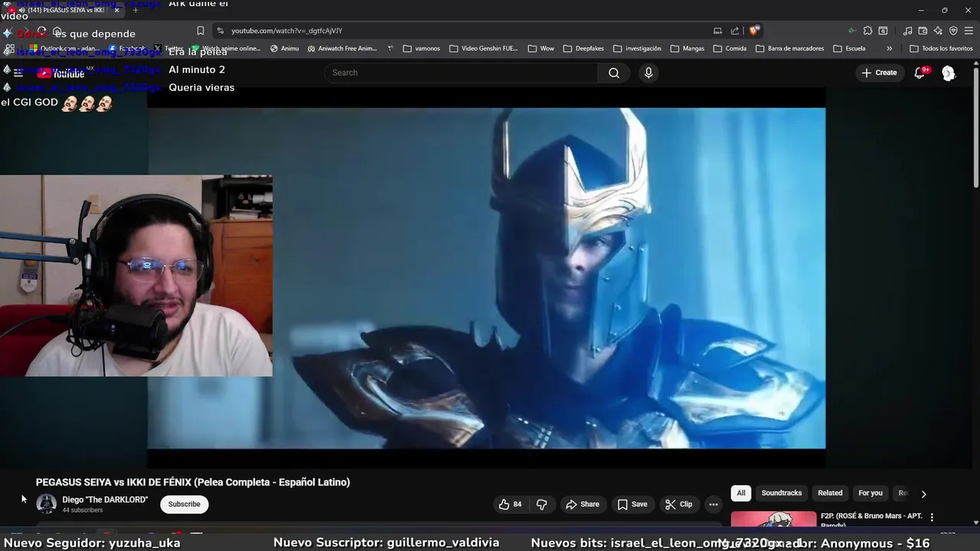Click the YouTube video player frame
Screen dimensions: 980x551
[486, 278]
